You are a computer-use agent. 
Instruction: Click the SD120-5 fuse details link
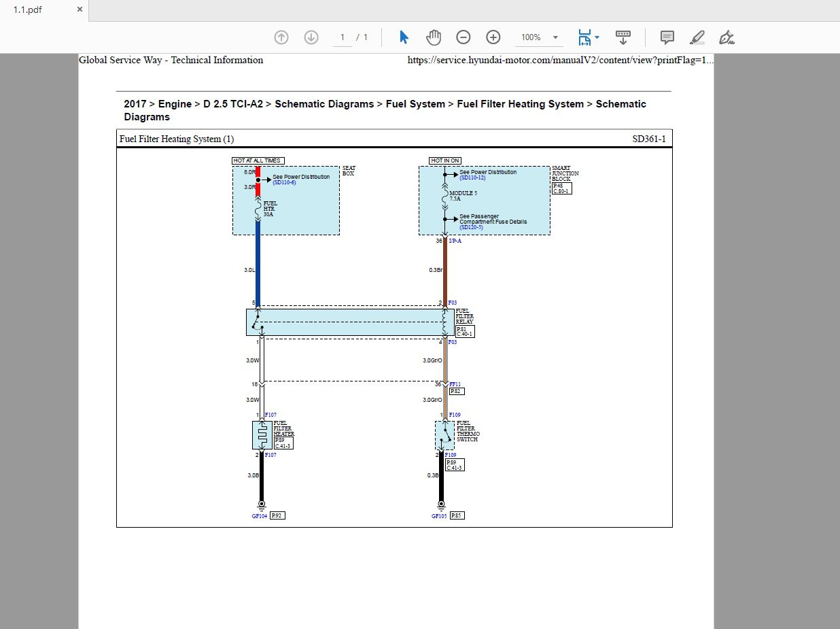[471, 227]
